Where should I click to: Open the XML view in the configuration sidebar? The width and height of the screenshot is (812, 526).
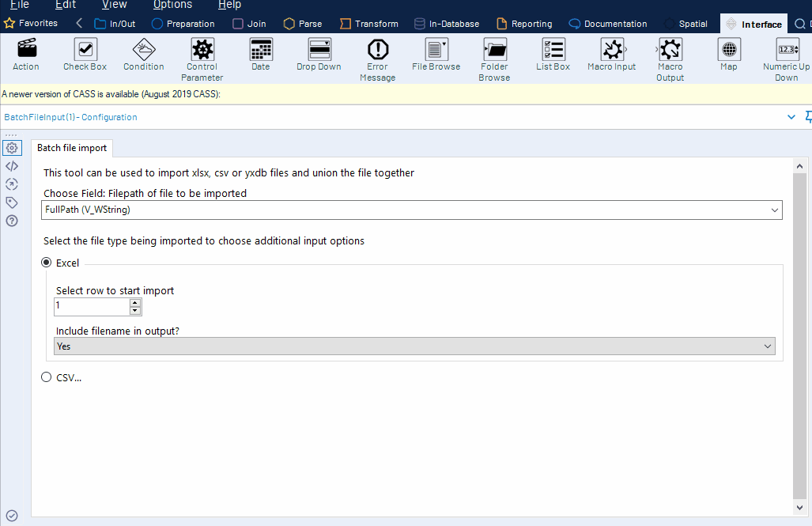[x=11, y=166]
